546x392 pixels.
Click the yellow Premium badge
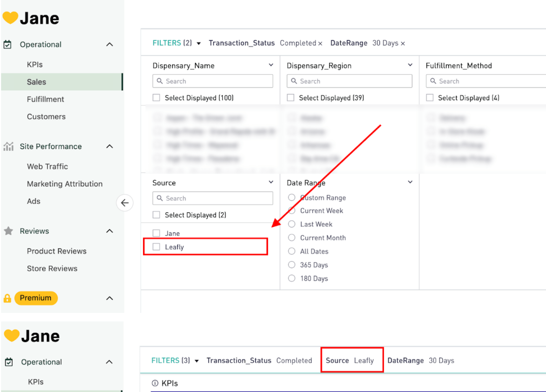[36, 298]
